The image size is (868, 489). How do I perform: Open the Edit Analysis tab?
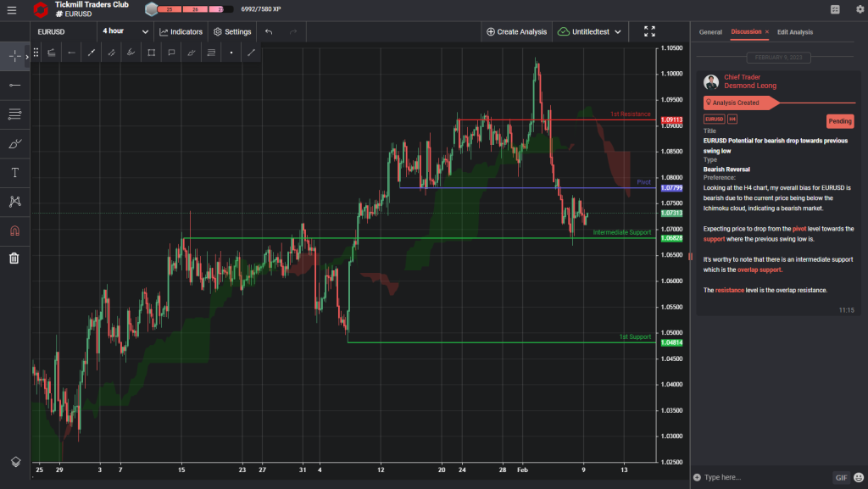point(795,31)
